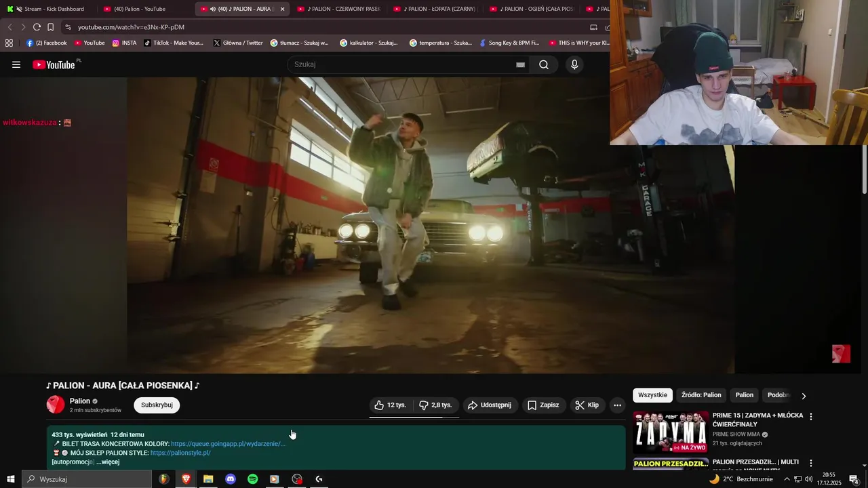Image resolution: width=868 pixels, height=488 pixels.
Task: Show more filter chips with right arrow
Action: coord(804,396)
